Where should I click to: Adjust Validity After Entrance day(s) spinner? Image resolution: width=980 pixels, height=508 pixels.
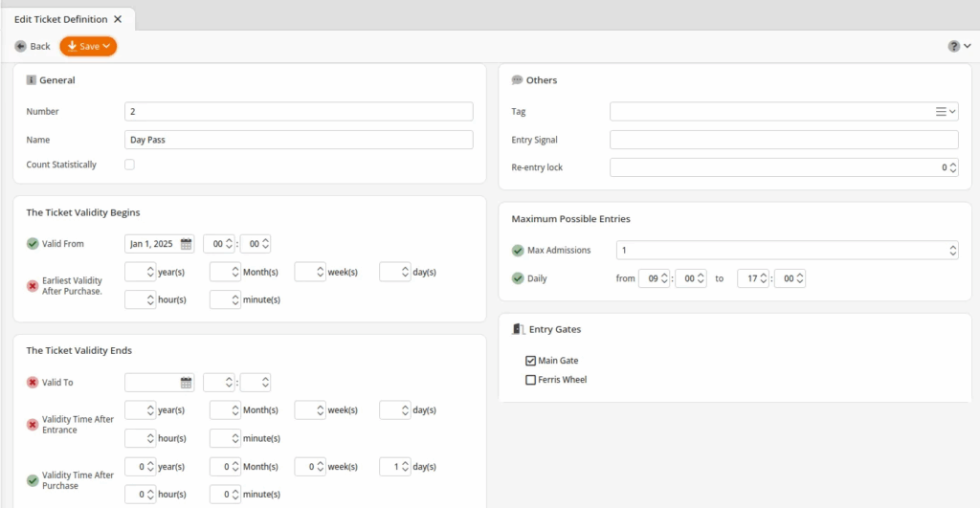(x=405, y=410)
